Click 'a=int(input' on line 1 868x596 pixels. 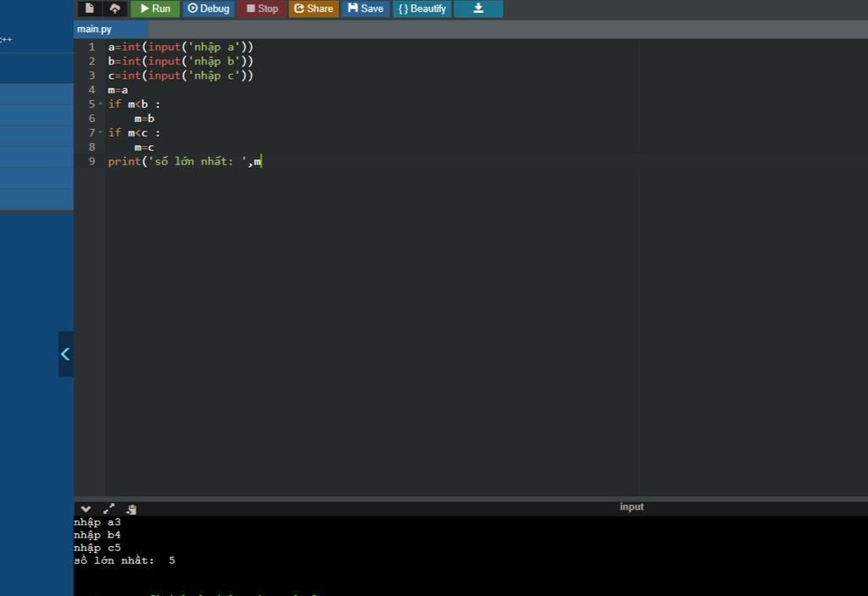point(144,47)
